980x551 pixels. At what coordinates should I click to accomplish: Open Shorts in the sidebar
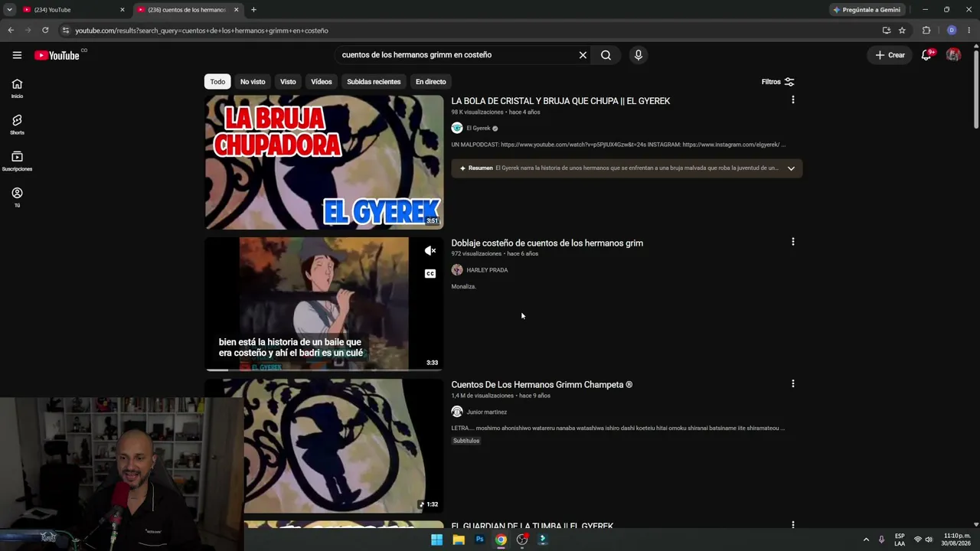(x=17, y=125)
